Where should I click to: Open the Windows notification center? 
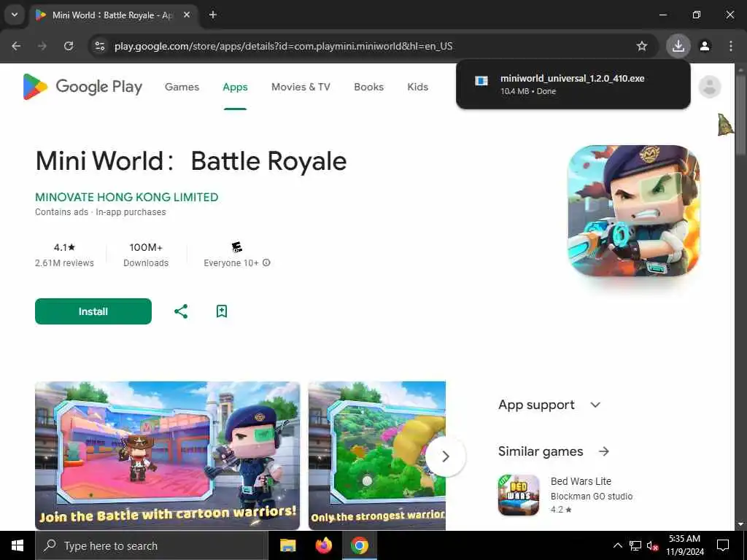(x=723, y=545)
